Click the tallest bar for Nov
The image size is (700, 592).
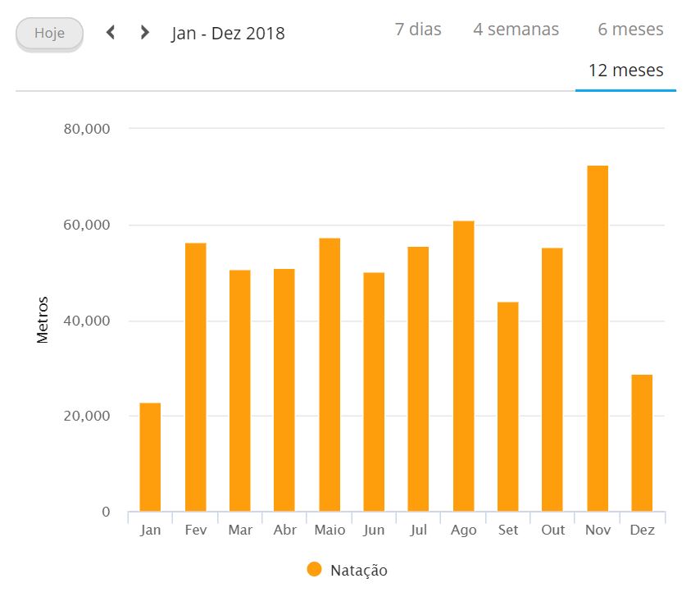(x=597, y=339)
